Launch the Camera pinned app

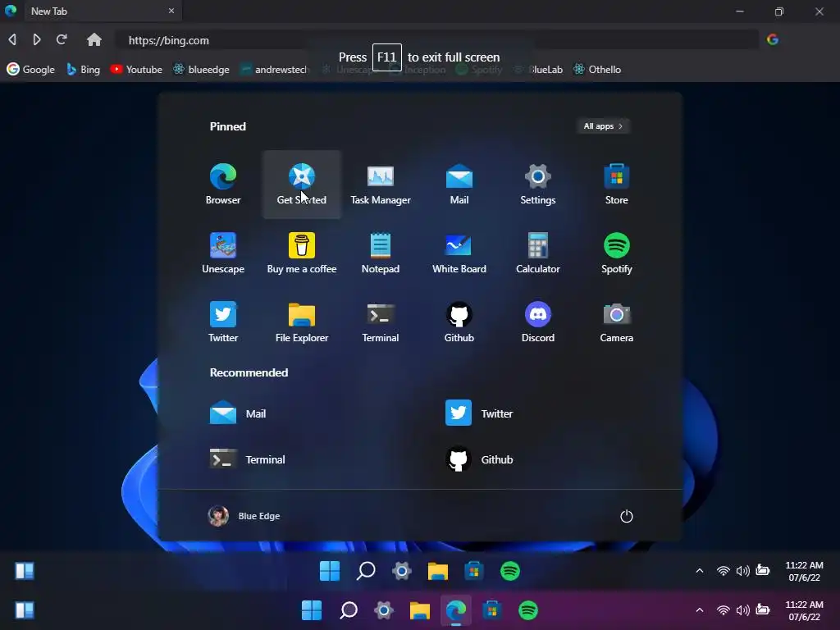[x=617, y=322]
